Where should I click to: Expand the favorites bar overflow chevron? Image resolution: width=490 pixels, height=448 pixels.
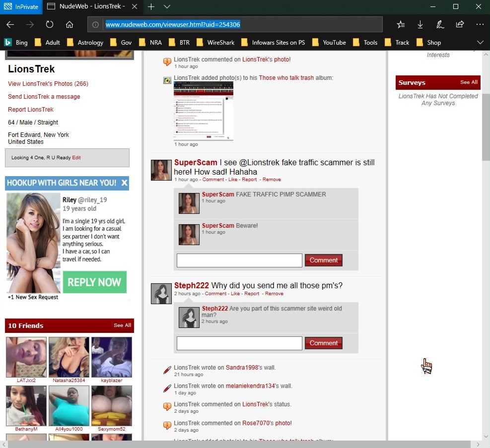480,42
